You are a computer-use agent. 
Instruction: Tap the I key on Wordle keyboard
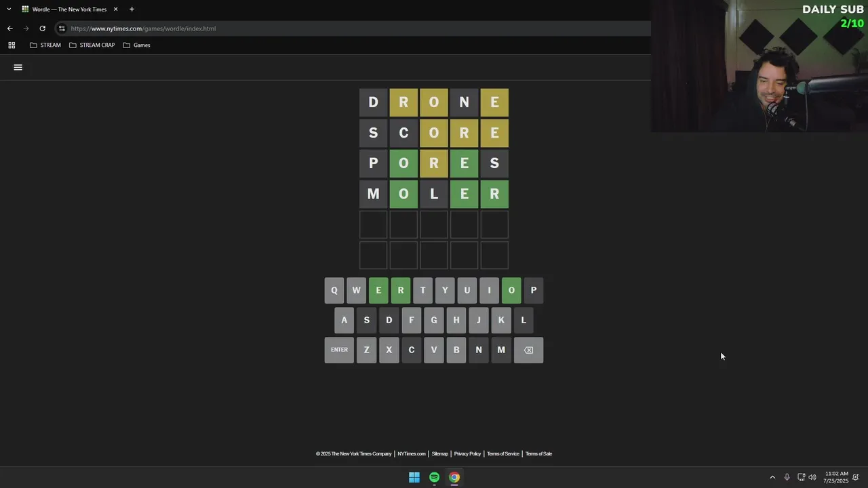coord(489,290)
